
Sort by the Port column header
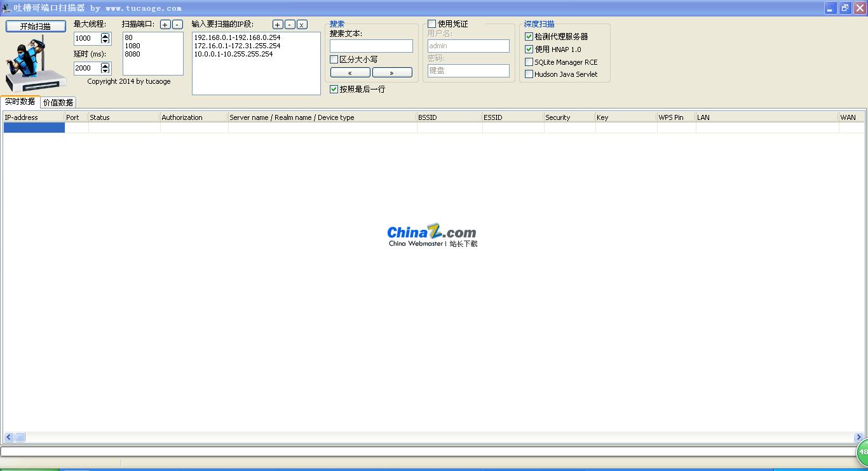pyautogui.click(x=76, y=117)
